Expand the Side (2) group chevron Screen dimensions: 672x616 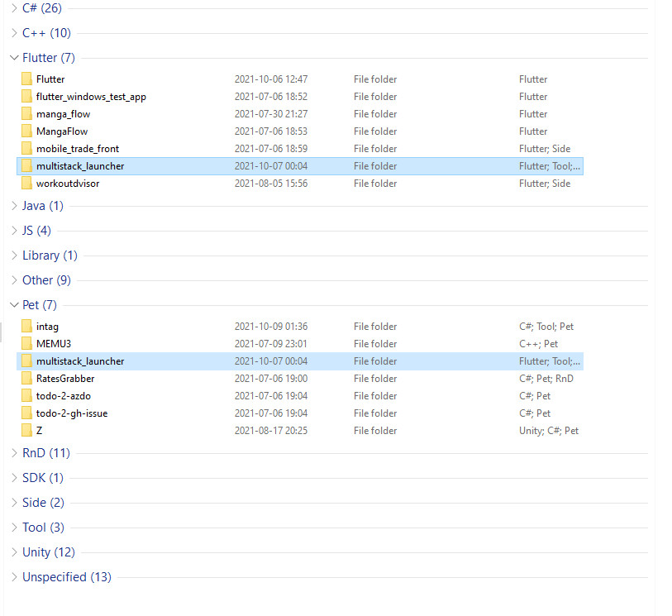[x=14, y=503]
